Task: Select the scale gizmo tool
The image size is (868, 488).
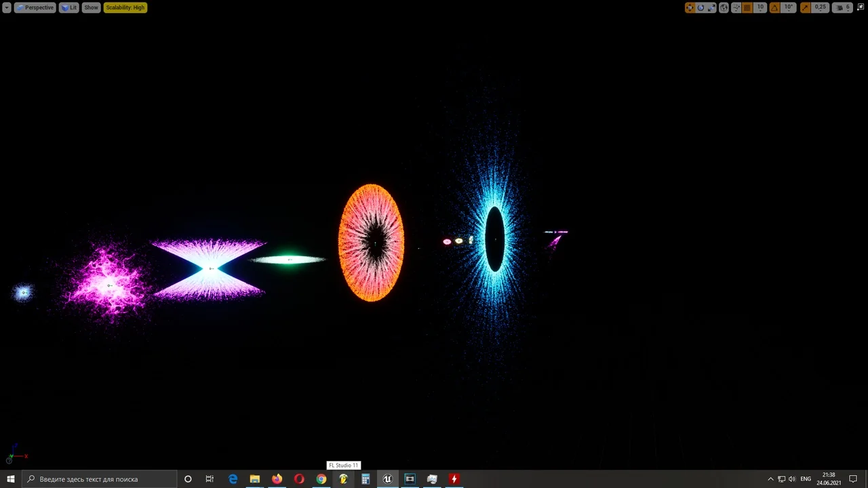Action: 711,7
